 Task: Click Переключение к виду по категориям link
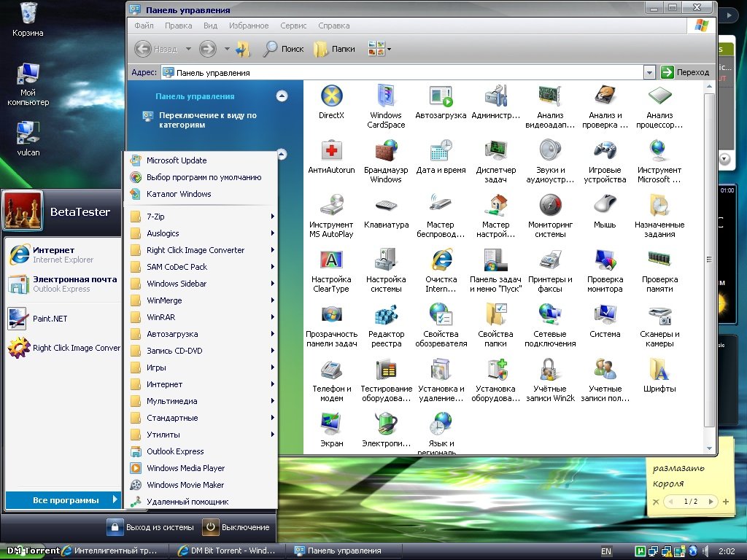click(208, 120)
